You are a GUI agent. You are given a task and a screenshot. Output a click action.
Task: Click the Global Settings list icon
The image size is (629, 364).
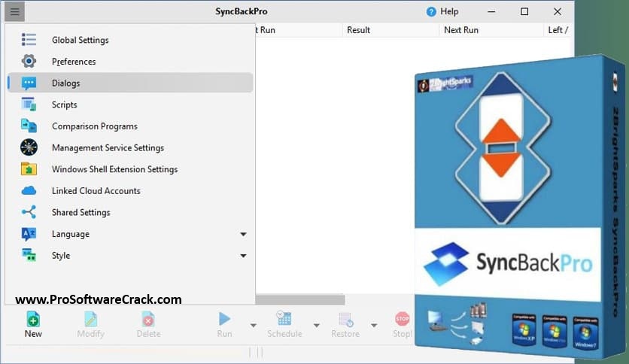pos(29,40)
